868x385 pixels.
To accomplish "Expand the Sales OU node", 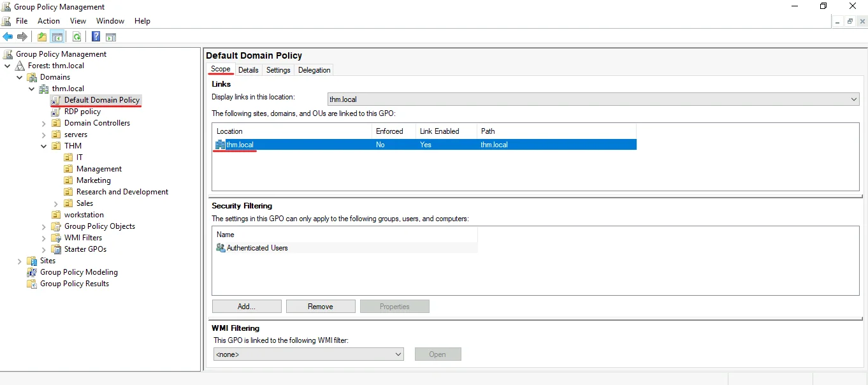I will (x=56, y=203).
